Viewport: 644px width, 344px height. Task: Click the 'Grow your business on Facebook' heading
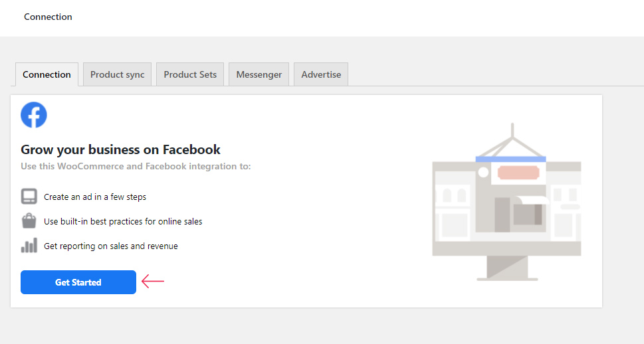120,149
